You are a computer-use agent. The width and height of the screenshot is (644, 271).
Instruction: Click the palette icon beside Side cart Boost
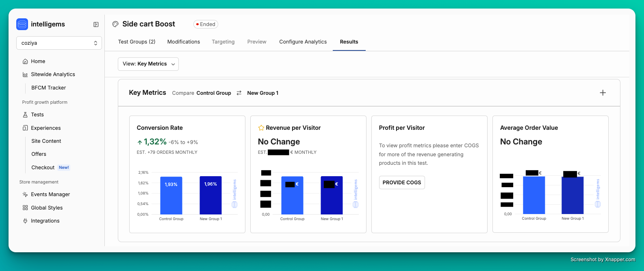[x=115, y=24]
